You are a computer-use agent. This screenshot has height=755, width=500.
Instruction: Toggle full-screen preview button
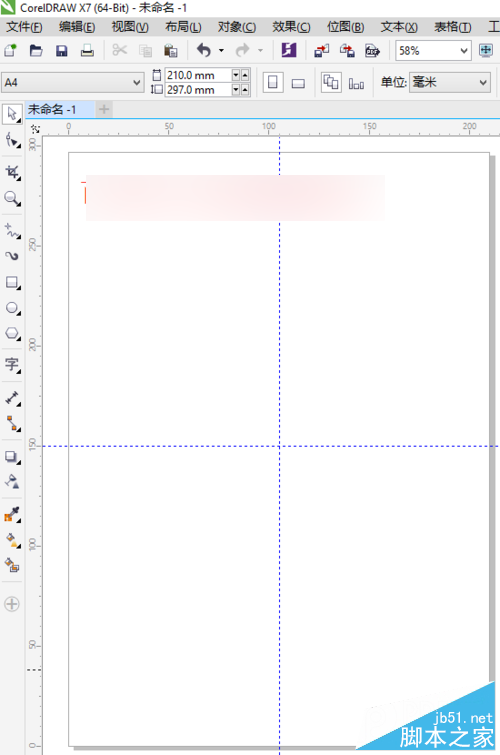[486, 50]
